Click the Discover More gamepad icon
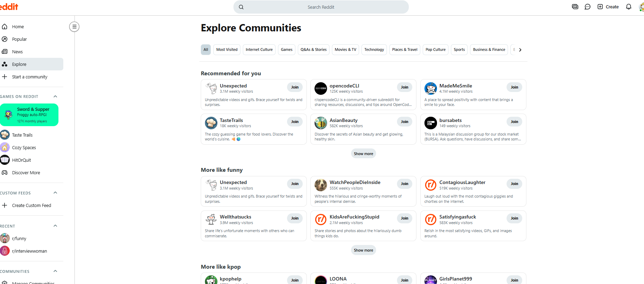Viewport: 644px width, 284px height. [x=5, y=172]
